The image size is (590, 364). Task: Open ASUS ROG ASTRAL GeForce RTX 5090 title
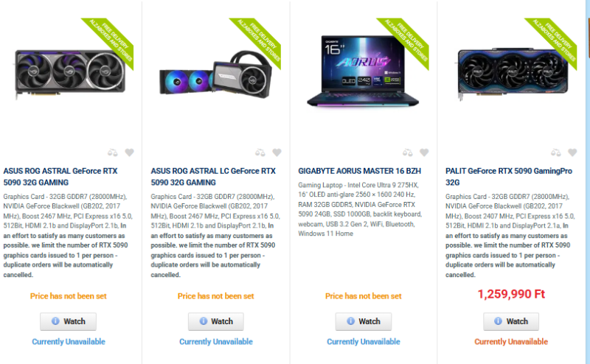(60, 177)
